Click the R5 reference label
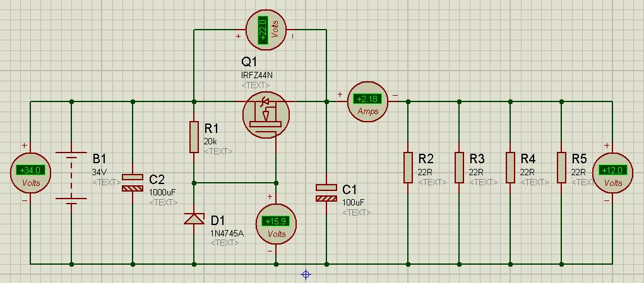Image resolution: width=644 pixels, height=283 pixels. coord(579,159)
